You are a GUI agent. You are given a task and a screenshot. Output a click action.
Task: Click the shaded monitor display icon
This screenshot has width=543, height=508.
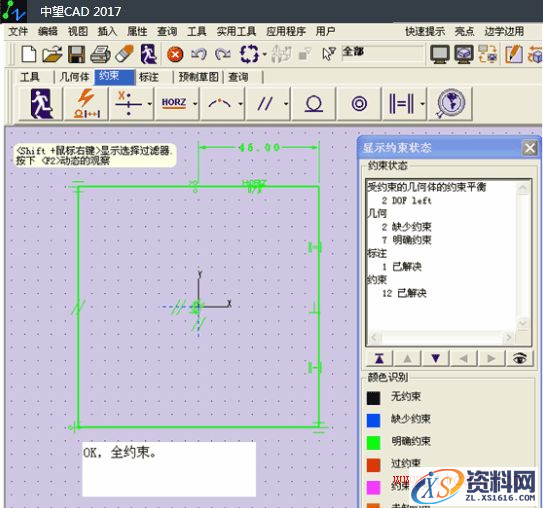pos(464,54)
